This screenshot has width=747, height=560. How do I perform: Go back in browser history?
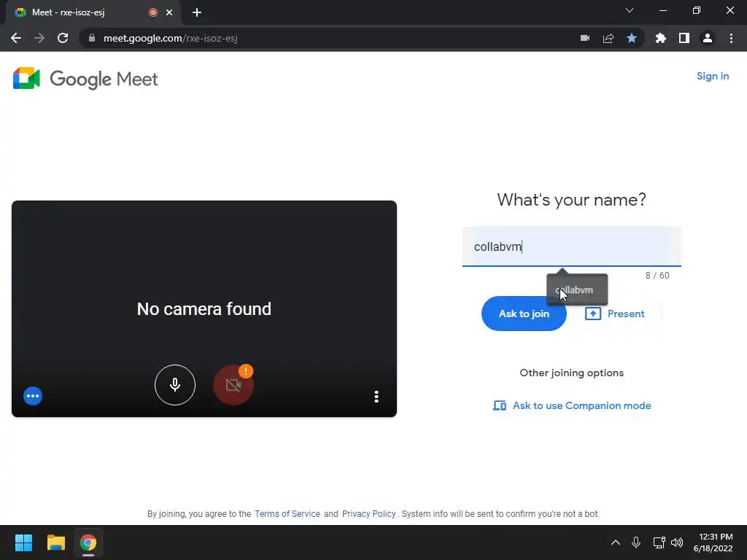pos(16,38)
